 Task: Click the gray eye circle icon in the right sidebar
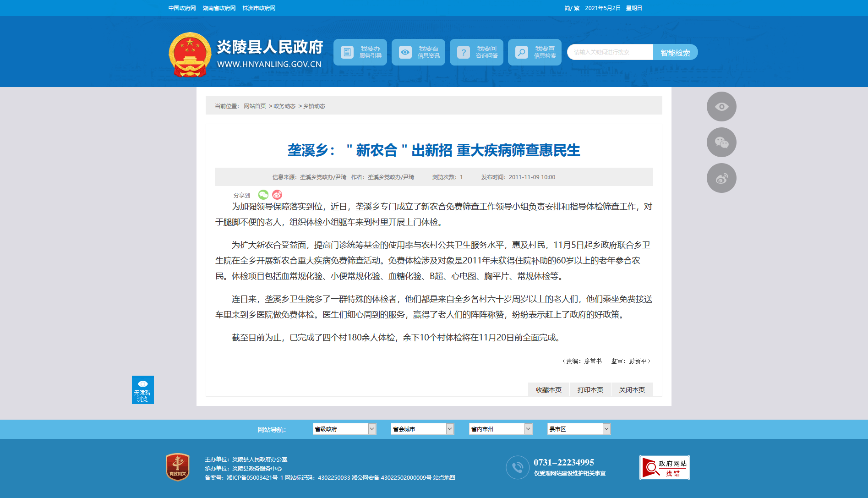(x=721, y=107)
